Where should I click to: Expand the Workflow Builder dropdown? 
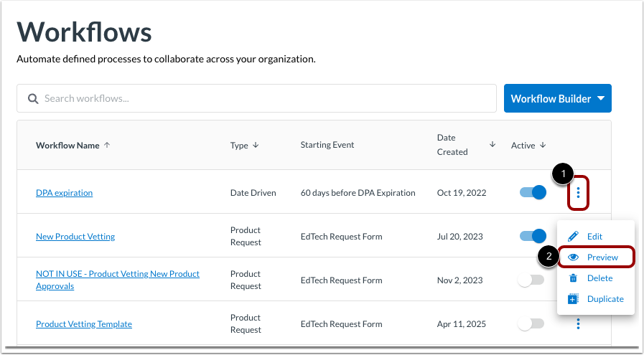[x=558, y=98]
